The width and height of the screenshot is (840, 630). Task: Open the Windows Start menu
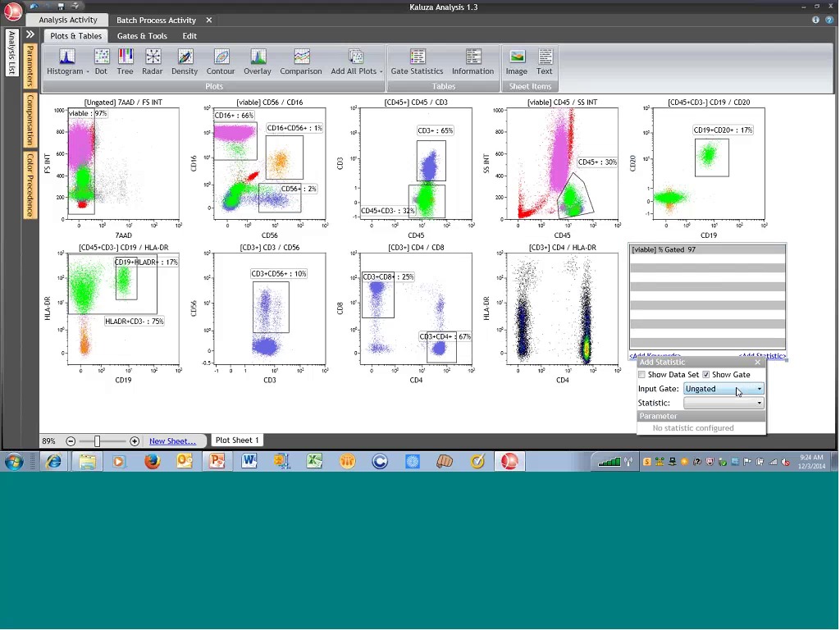tap(14, 461)
